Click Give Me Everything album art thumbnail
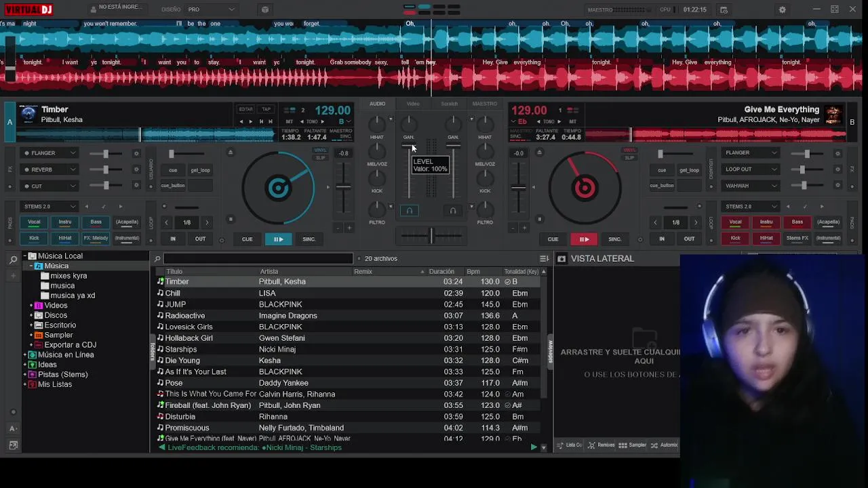Image resolution: width=868 pixels, height=488 pixels. point(833,114)
